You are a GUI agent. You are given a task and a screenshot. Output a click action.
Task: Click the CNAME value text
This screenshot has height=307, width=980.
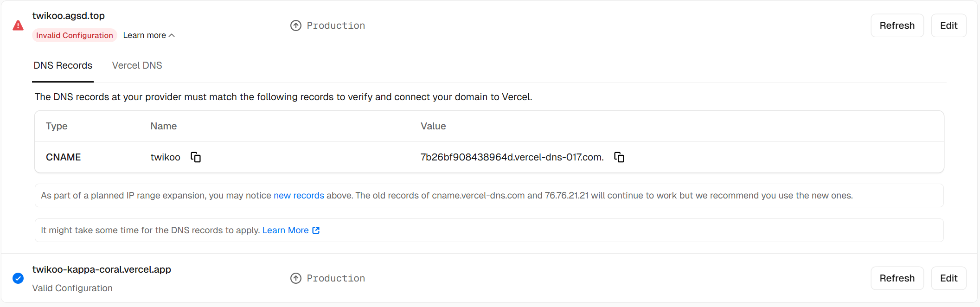pyautogui.click(x=512, y=157)
